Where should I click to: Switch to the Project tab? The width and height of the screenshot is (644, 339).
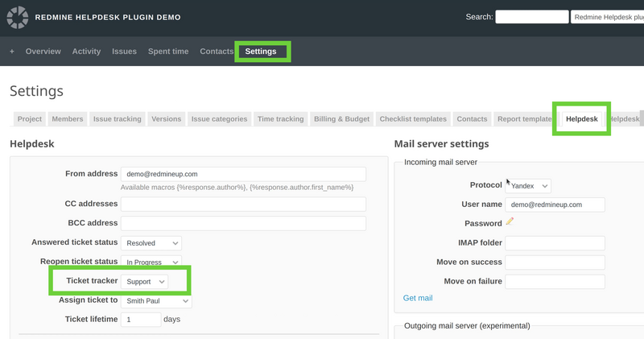pyautogui.click(x=30, y=118)
